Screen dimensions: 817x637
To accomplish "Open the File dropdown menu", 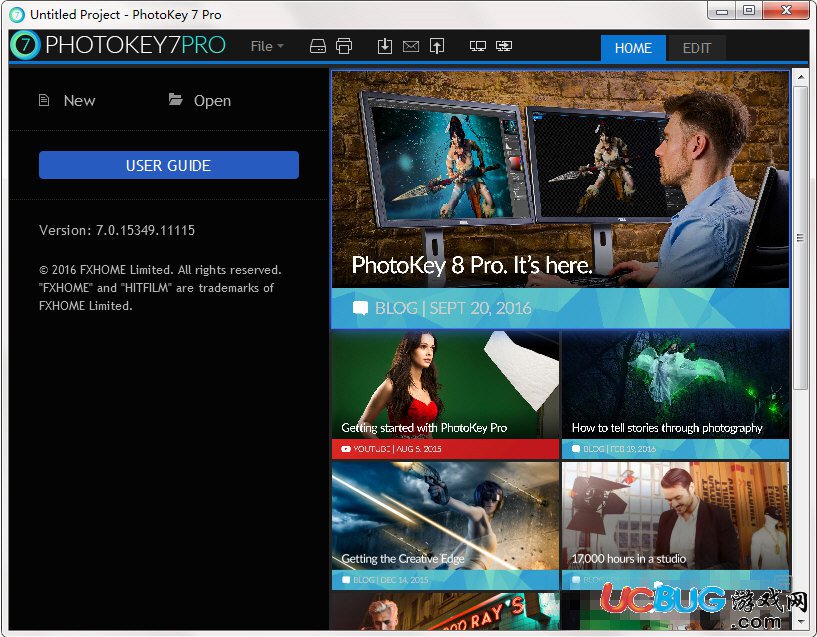I will point(267,46).
